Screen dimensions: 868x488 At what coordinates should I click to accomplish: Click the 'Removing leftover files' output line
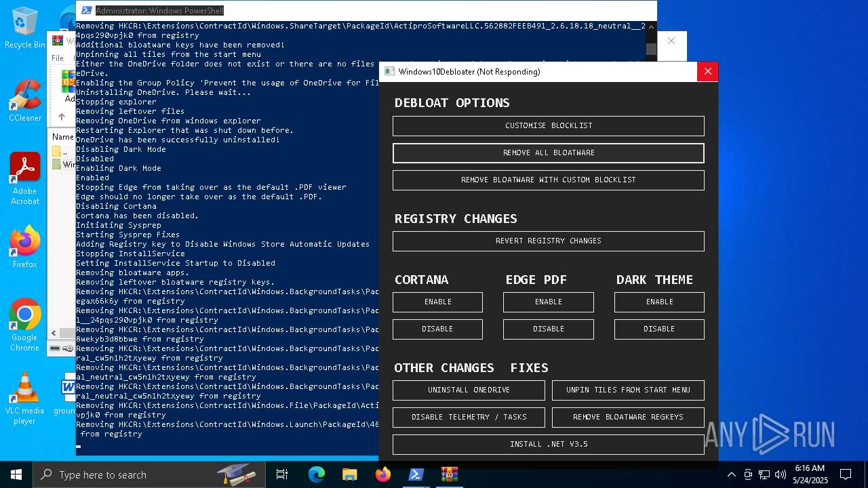(130, 111)
